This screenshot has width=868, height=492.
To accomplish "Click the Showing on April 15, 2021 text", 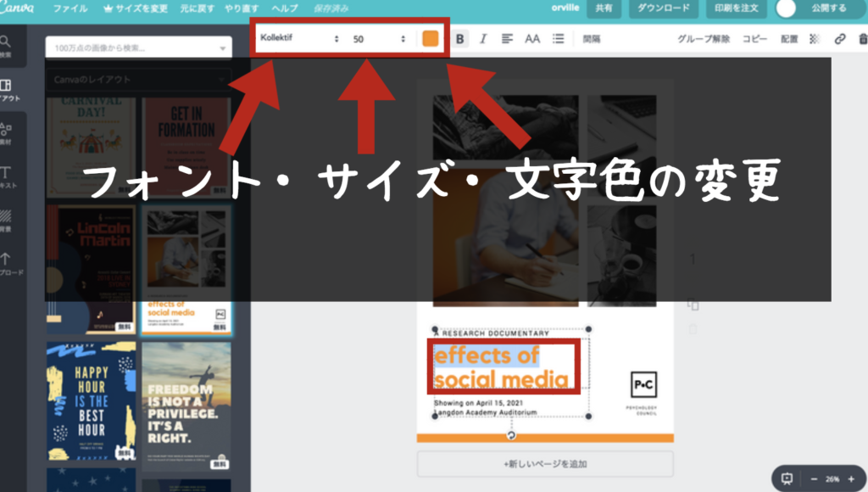I will click(478, 403).
